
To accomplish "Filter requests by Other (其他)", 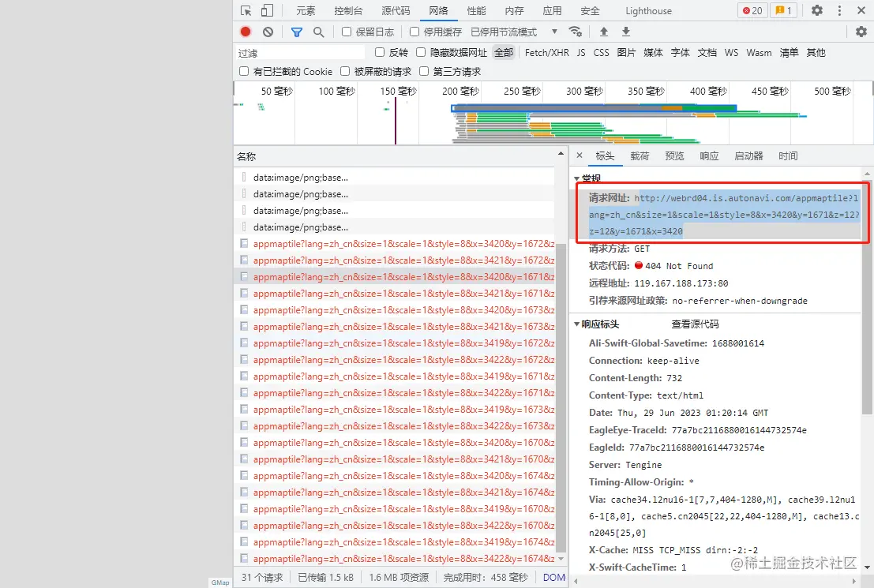I will pyautogui.click(x=816, y=52).
